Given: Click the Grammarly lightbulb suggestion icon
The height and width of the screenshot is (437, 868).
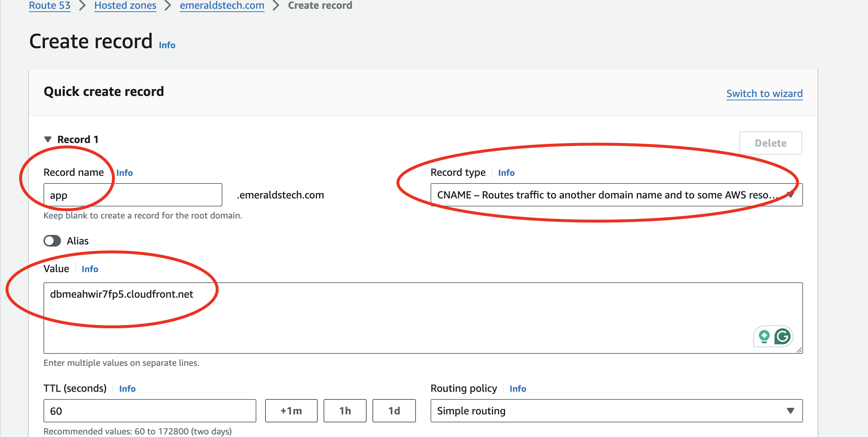Looking at the screenshot, I should (764, 336).
